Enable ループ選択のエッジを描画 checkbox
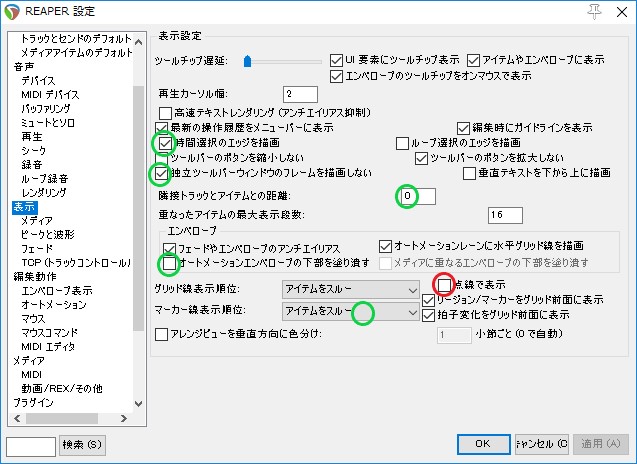The width and height of the screenshot is (637, 464). pyautogui.click(x=402, y=143)
